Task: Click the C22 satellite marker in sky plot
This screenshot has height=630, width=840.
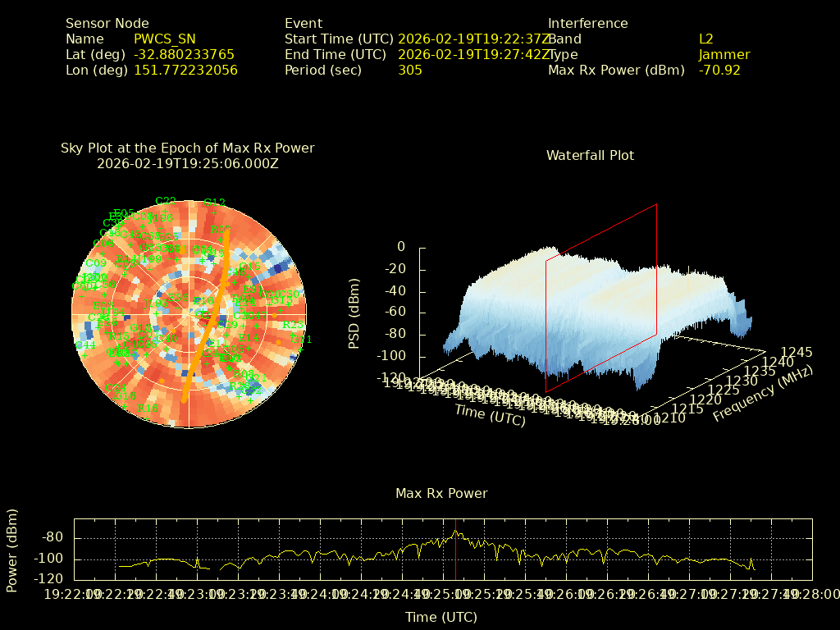Action: click(166, 201)
